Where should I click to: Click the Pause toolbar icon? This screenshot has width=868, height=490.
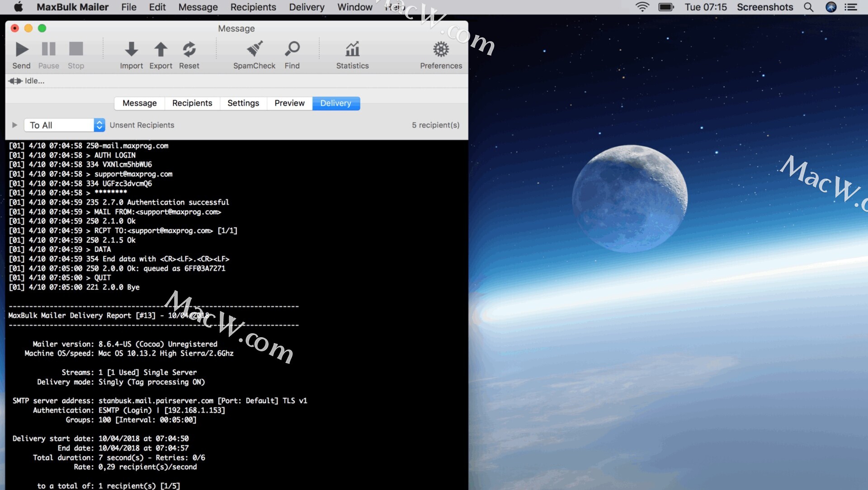click(48, 49)
